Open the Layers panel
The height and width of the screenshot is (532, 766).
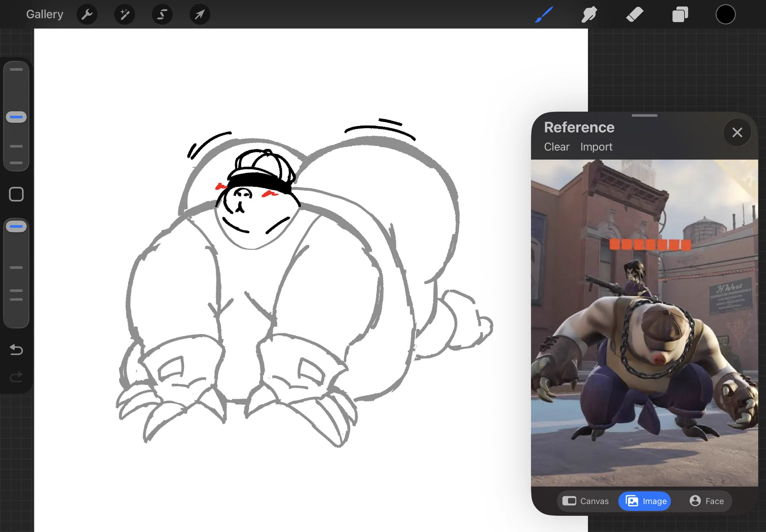tap(680, 15)
